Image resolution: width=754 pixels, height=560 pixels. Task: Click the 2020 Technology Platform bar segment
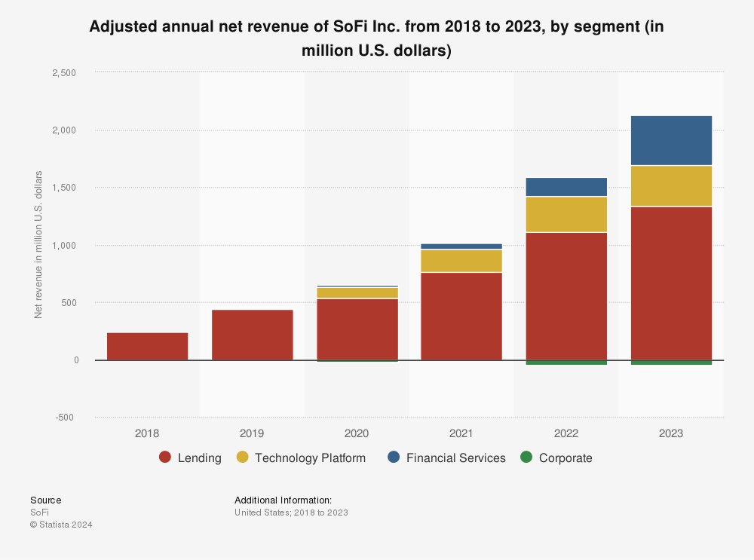point(357,292)
